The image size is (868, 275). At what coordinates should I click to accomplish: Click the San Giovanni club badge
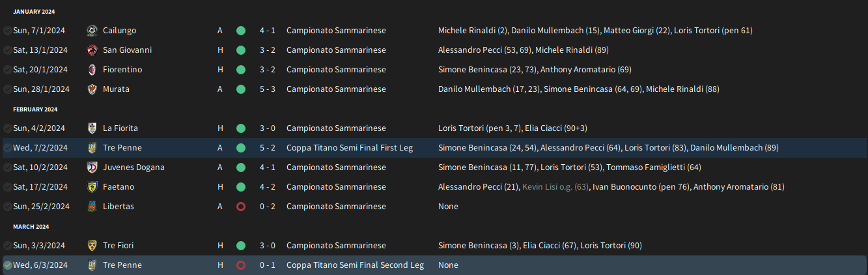point(92,50)
